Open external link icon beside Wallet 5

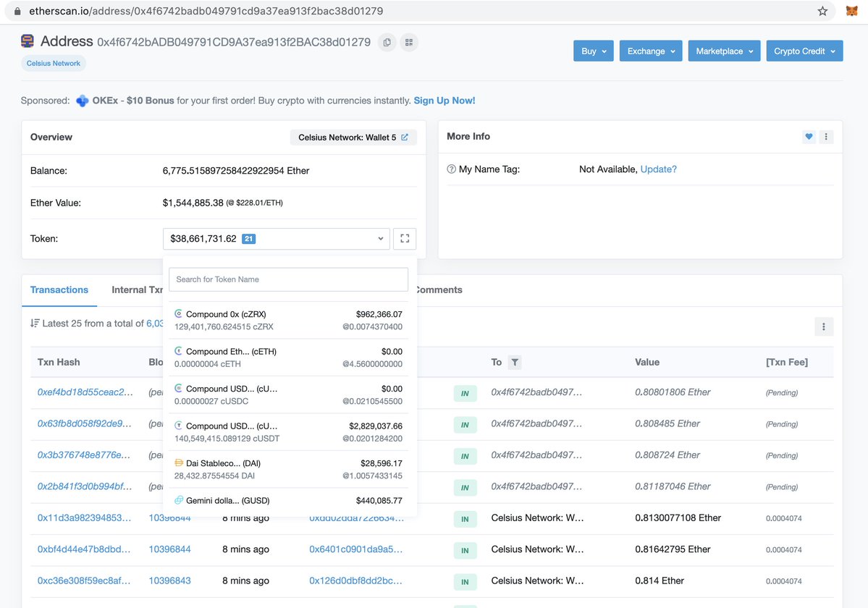(x=405, y=138)
